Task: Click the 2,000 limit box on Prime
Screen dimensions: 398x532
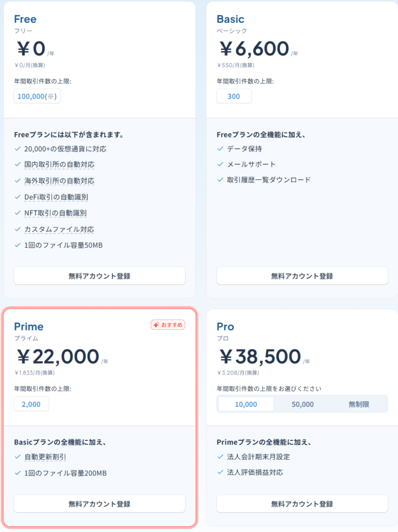Action: (31, 404)
